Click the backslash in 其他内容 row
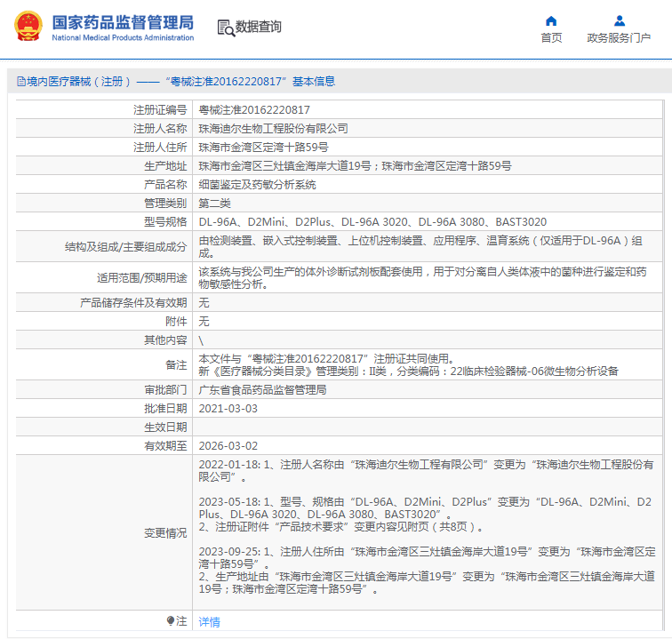The width and height of the screenshot is (672, 639). tap(201, 340)
